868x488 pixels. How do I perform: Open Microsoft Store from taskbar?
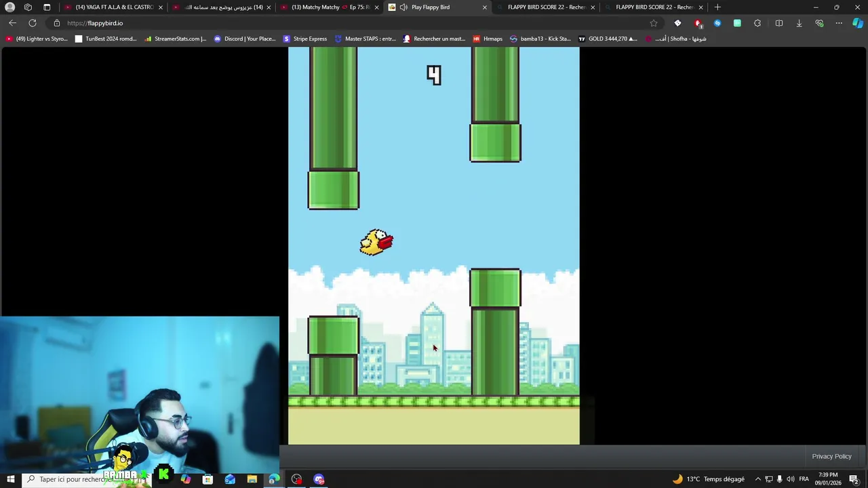point(208,479)
